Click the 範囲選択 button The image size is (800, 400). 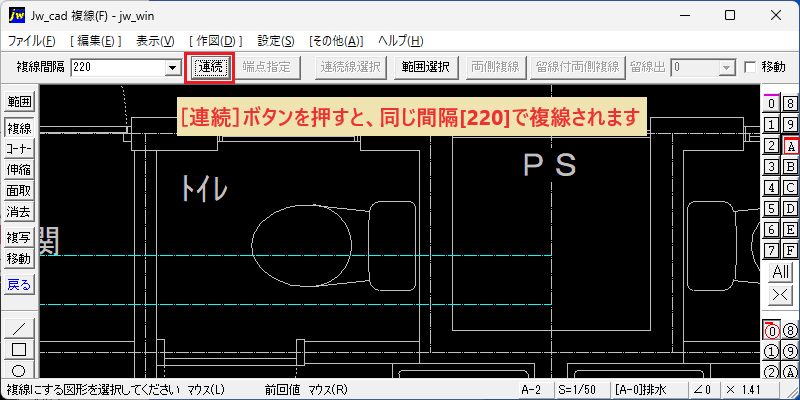tap(427, 67)
